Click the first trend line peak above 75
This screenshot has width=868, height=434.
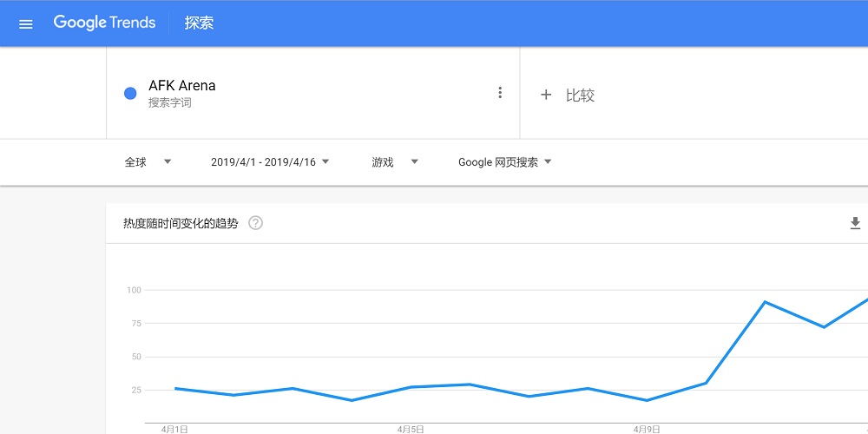[x=765, y=302]
